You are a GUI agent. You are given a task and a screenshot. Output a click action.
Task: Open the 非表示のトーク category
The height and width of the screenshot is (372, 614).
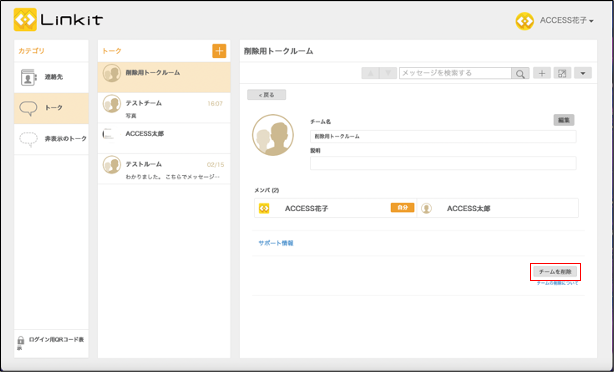pos(51,139)
